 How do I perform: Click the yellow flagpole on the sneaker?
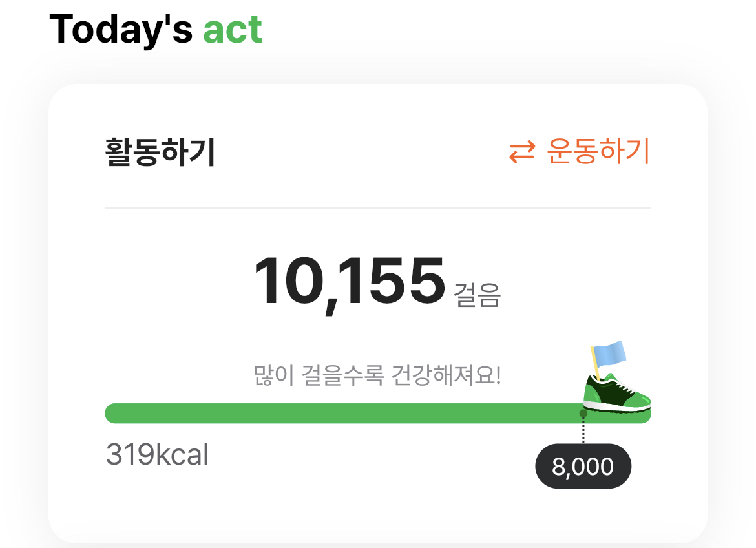click(x=595, y=365)
